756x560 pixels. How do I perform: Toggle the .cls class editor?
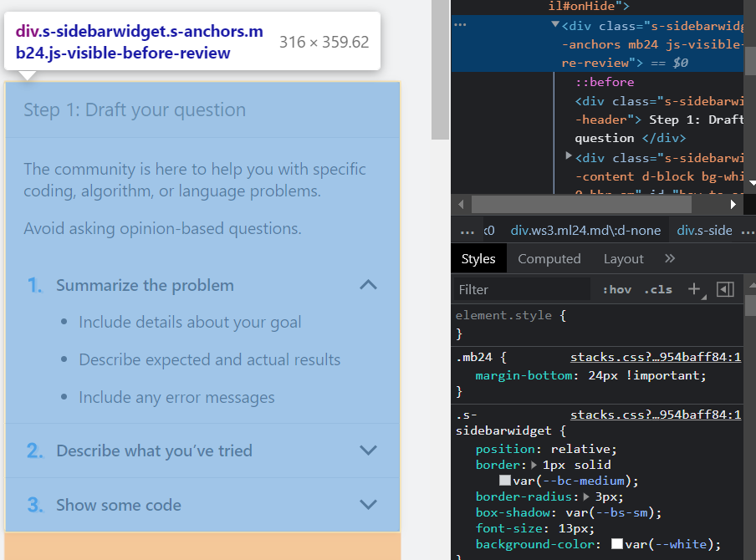[658, 290]
